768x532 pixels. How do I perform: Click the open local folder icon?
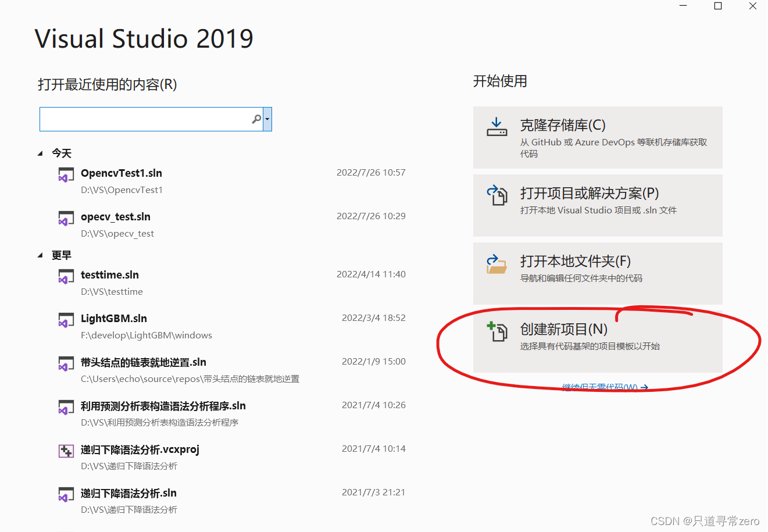click(496, 263)
